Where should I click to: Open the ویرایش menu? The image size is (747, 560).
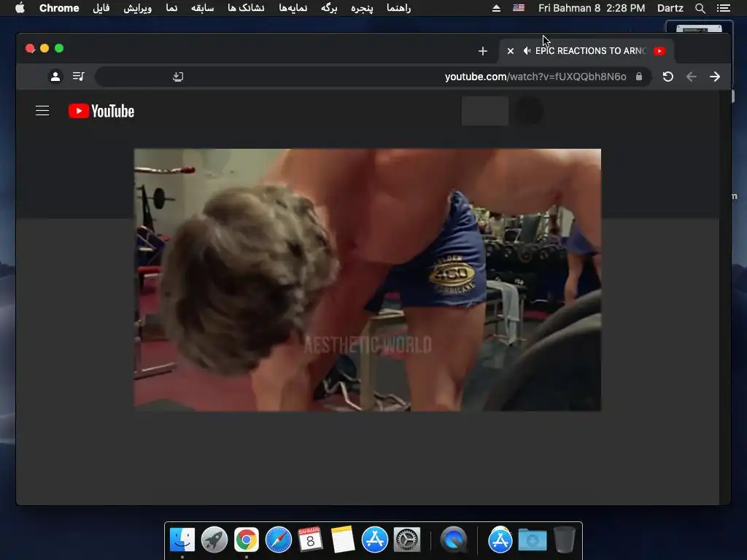point(138,8)
